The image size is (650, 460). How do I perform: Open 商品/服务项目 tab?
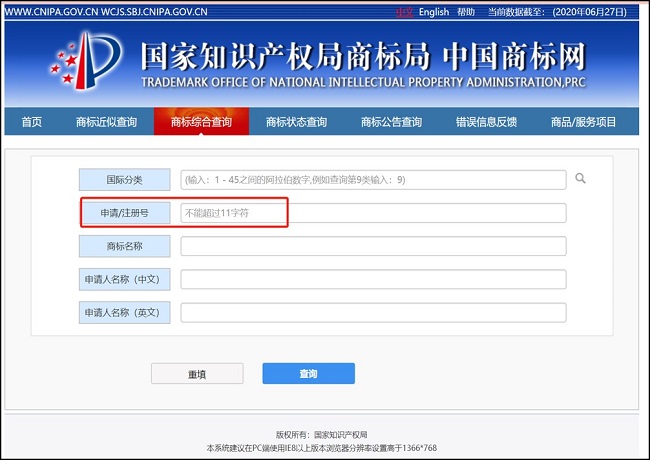pos(583,122)
